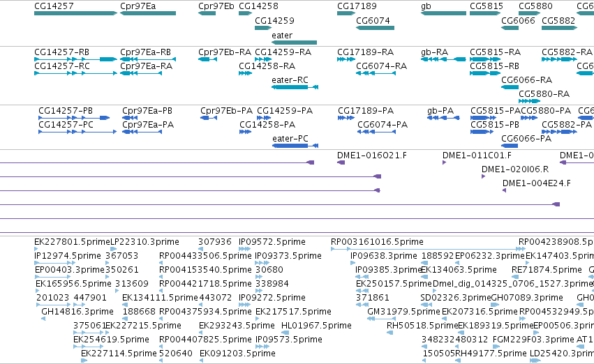Click the CG6066 gene label
This screenshot has height=364, width=594.
coord(518,20)
